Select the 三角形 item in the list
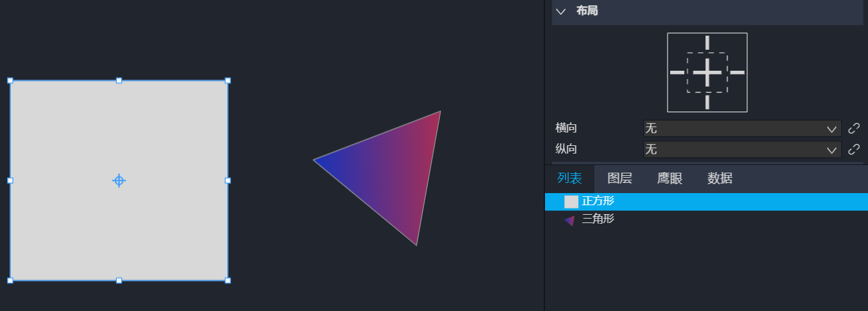 598,219
